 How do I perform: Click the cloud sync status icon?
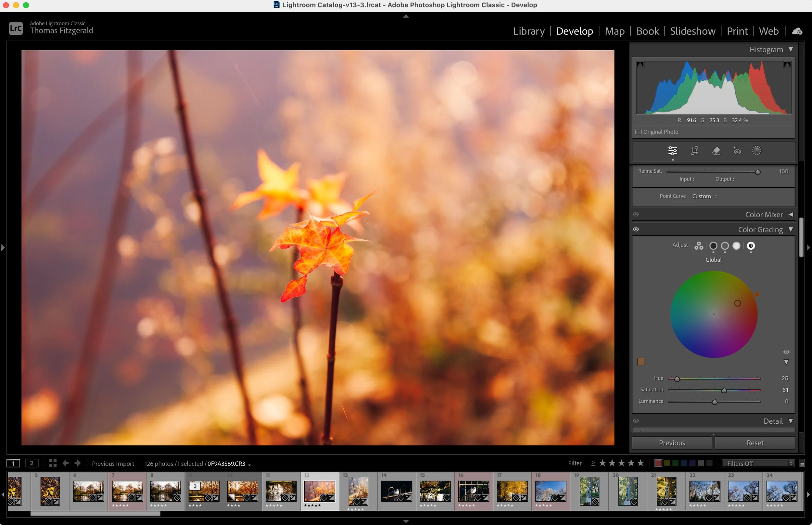(x=797, y=31)
